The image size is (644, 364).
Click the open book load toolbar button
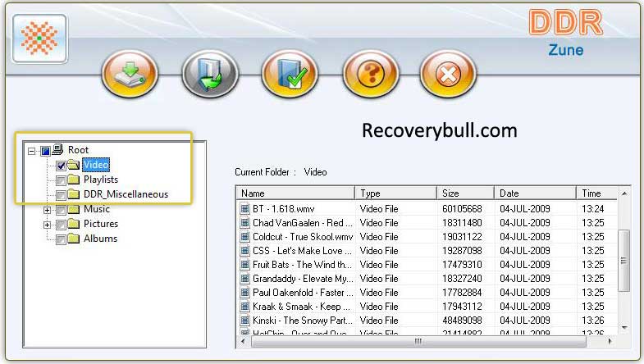(x=210, y=74)
